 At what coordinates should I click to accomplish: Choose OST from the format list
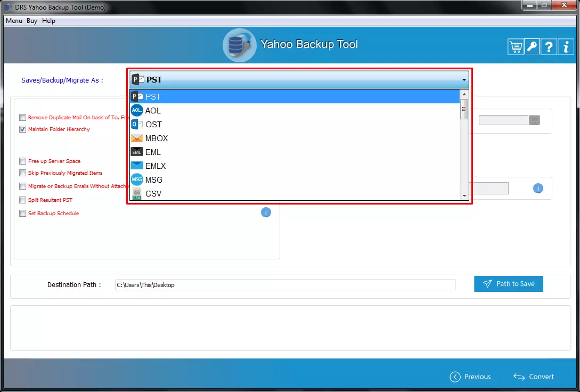click(295, 124)
